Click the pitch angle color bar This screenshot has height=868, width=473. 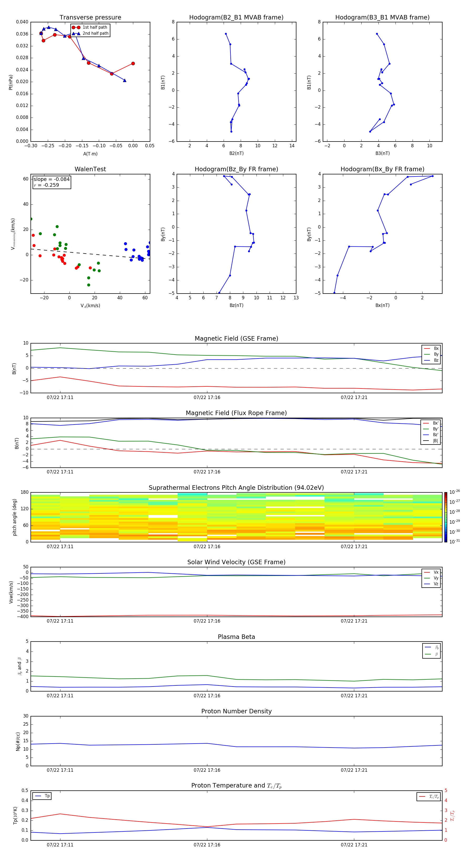pos(445,517)
